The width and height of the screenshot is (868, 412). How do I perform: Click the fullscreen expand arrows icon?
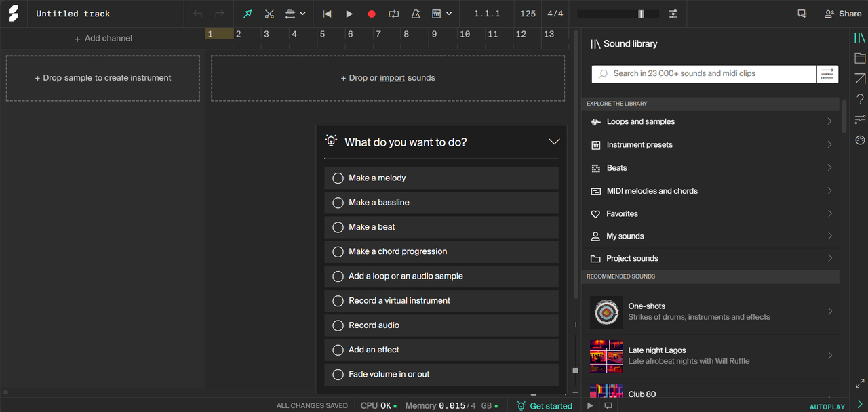860,384
